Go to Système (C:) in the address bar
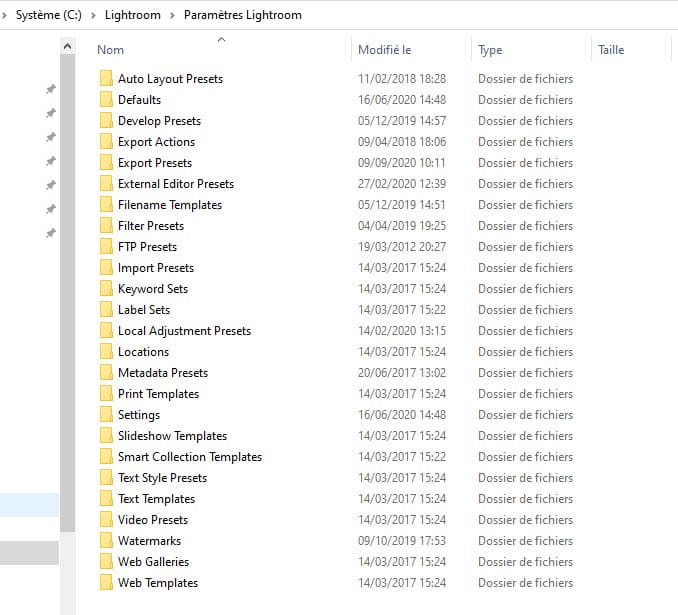 point(48,15)
